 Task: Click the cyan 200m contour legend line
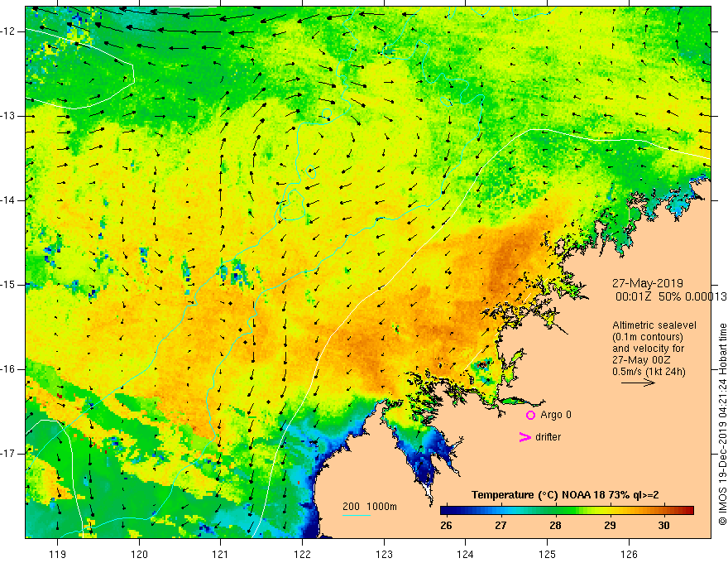click(x=356, y=515)
